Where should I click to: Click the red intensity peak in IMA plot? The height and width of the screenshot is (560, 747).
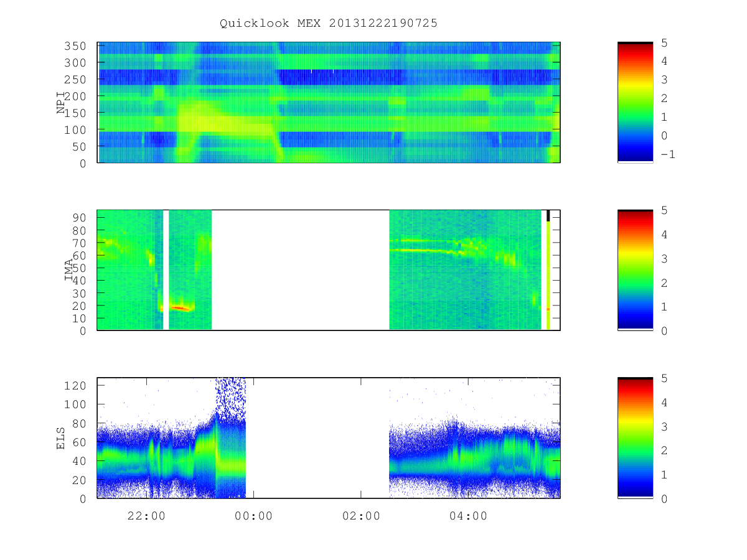tap(179, 308)
